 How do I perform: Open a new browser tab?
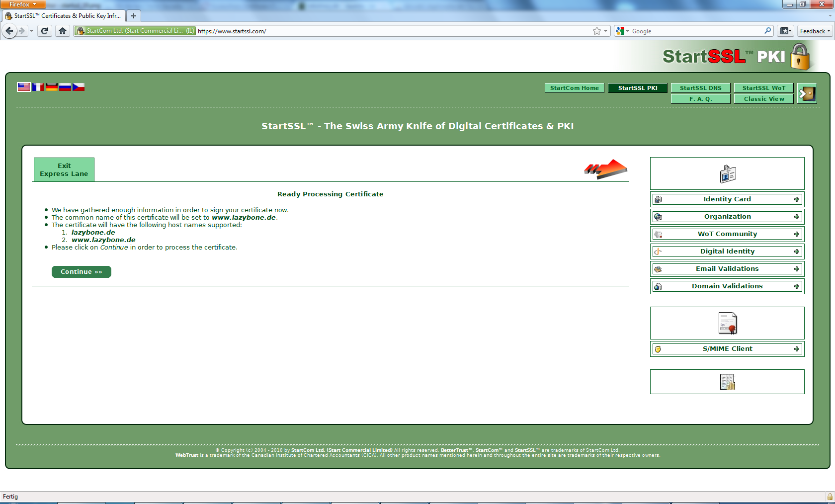pos(133,16)
